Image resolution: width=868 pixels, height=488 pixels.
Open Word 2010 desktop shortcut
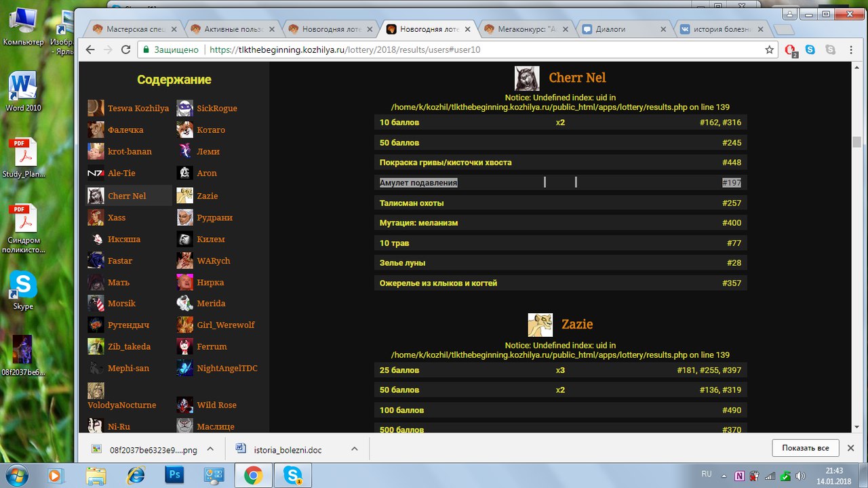[x=23, y=92]
